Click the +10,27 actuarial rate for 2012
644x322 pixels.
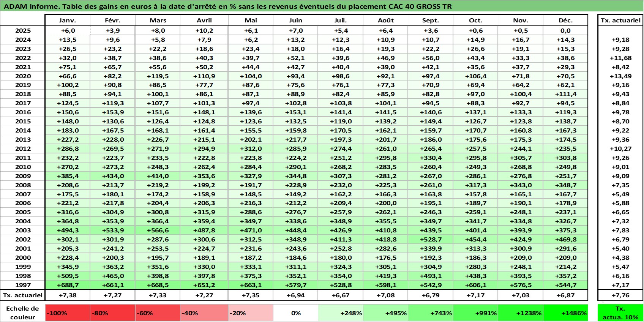coord(620,148)
